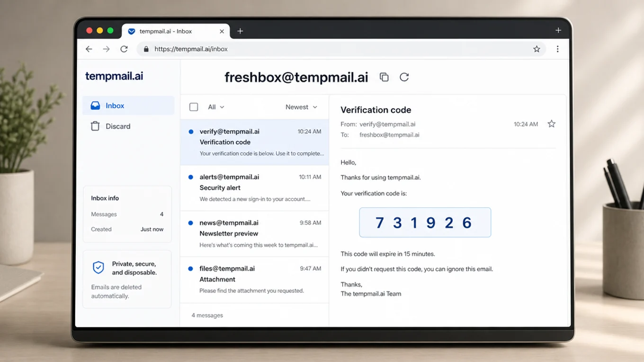Click the tempmail.ai logo text in the sidebar
The width and height of the screenshot is (644, 362).
point(114,76)
